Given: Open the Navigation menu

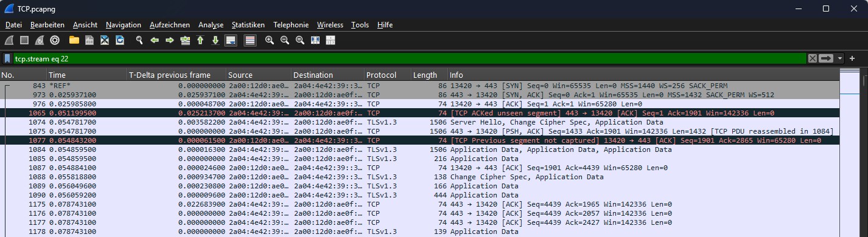Looking at the screenshot, I should pyautogui.click(x=124, y=25).
